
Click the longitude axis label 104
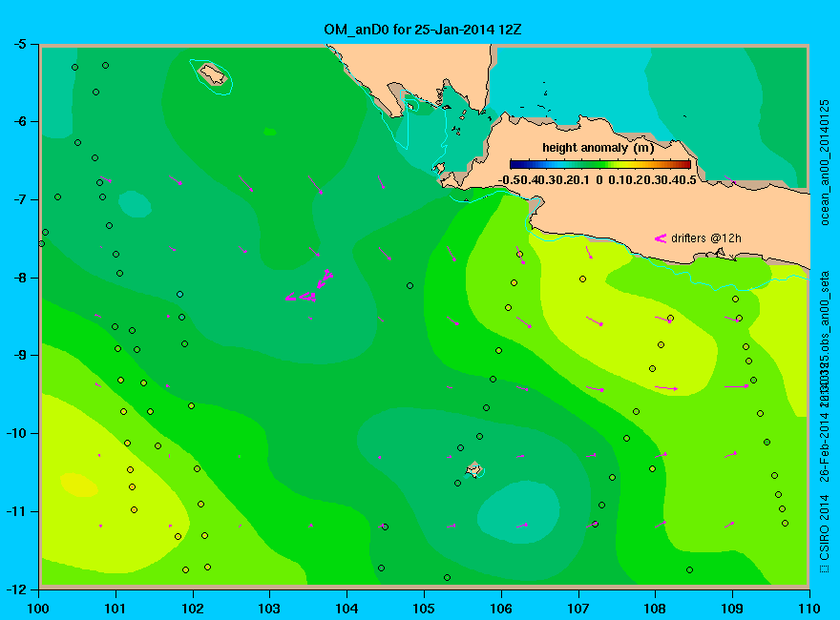[346, 609]
